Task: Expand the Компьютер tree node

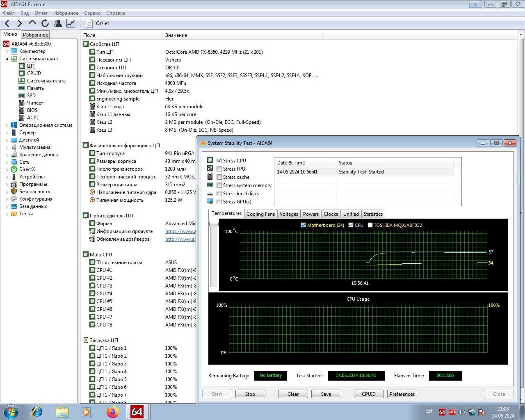Action: [7, 52]
